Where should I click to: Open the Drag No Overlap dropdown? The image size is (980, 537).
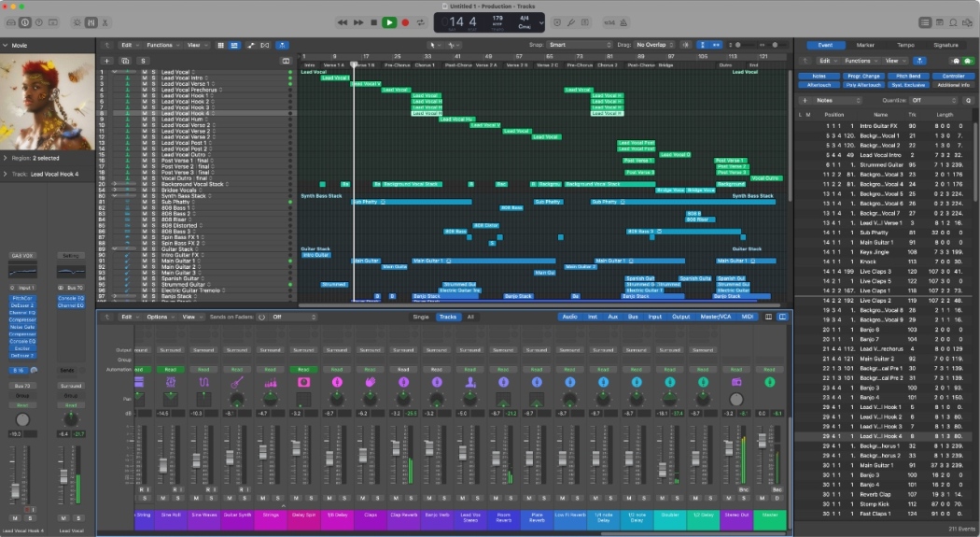coord(655,45)
